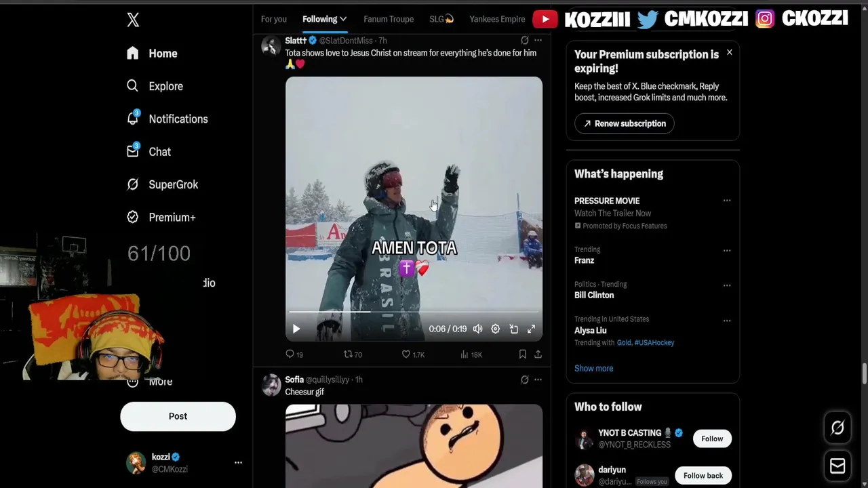Play the Tota video with the play button

(296, 329)
